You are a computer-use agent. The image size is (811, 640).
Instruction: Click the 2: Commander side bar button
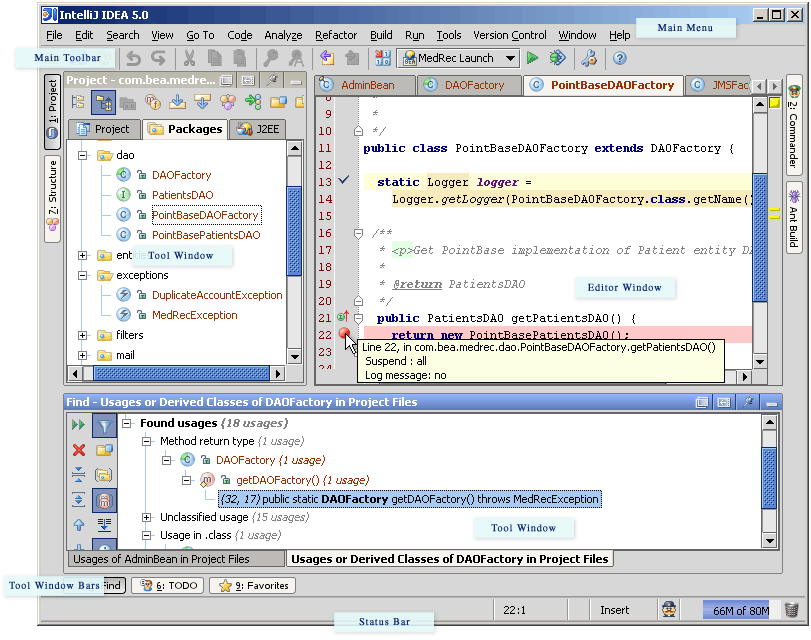tap(793, 126)
